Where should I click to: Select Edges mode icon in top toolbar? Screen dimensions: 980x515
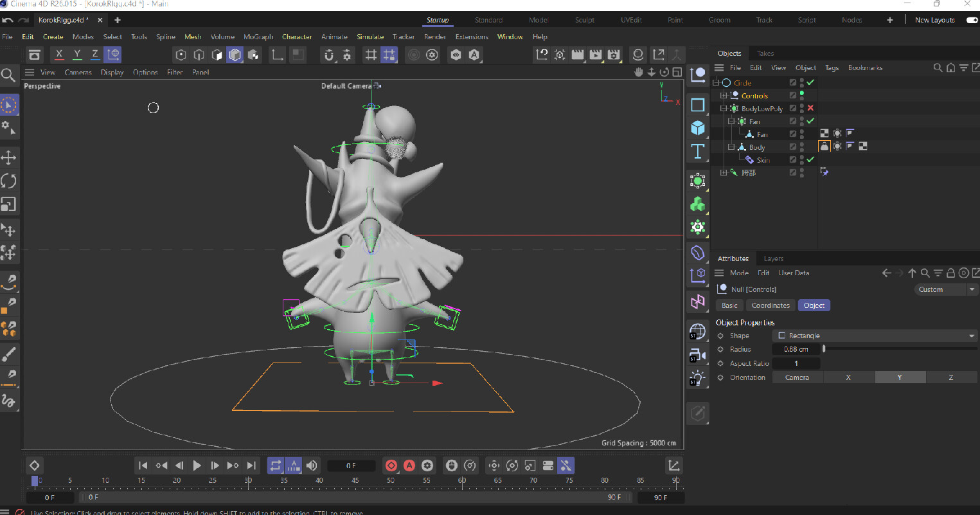pyautogui.click(x=199, y=55)
